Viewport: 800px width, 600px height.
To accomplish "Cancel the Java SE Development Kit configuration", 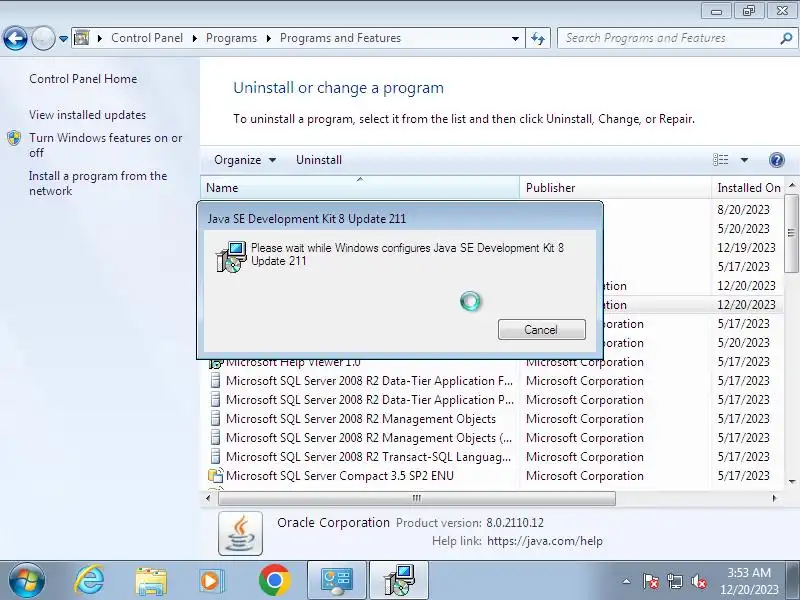I will pos(541,330).
